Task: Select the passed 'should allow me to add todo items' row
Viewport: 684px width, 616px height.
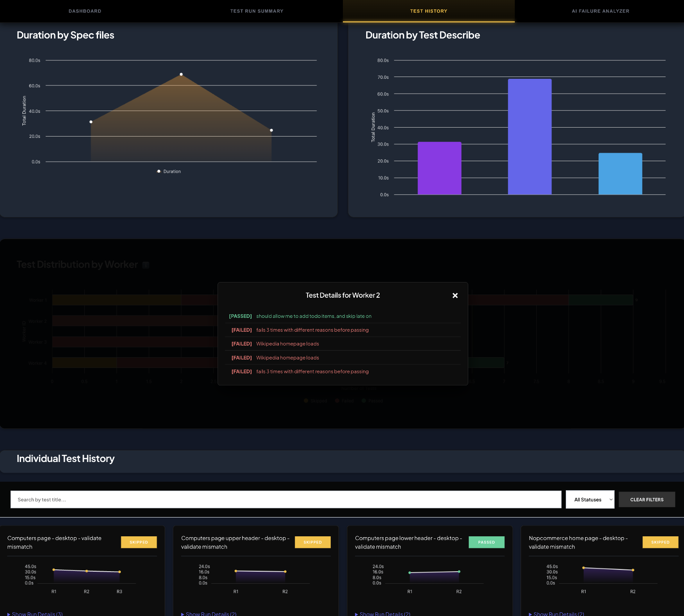Action: [313, 316]
